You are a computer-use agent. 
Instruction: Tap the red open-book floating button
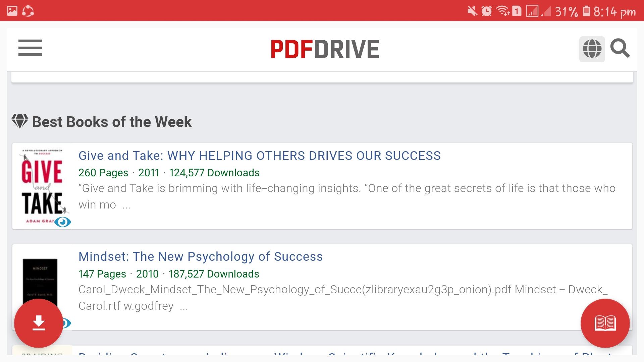coord(605,323)
